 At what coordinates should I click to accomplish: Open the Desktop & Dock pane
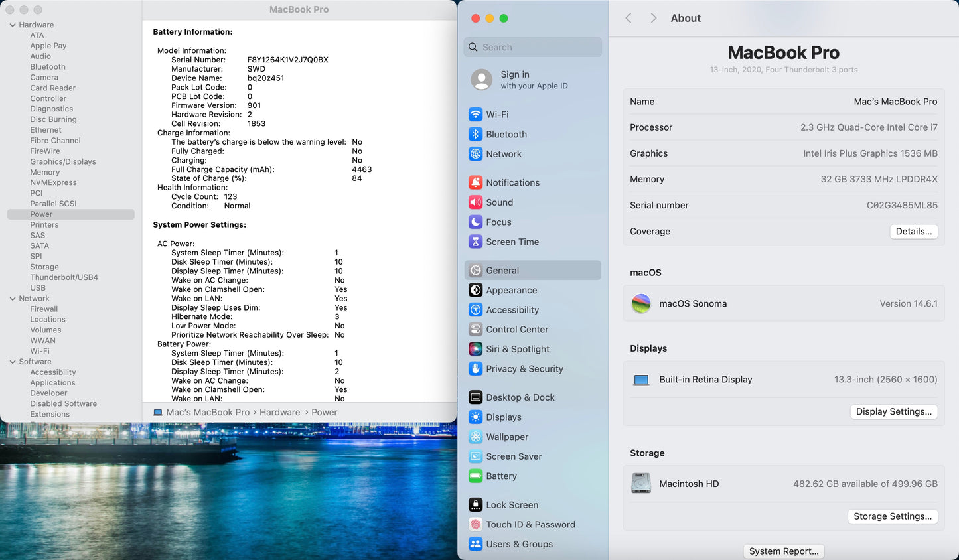[x=520, y=397]
